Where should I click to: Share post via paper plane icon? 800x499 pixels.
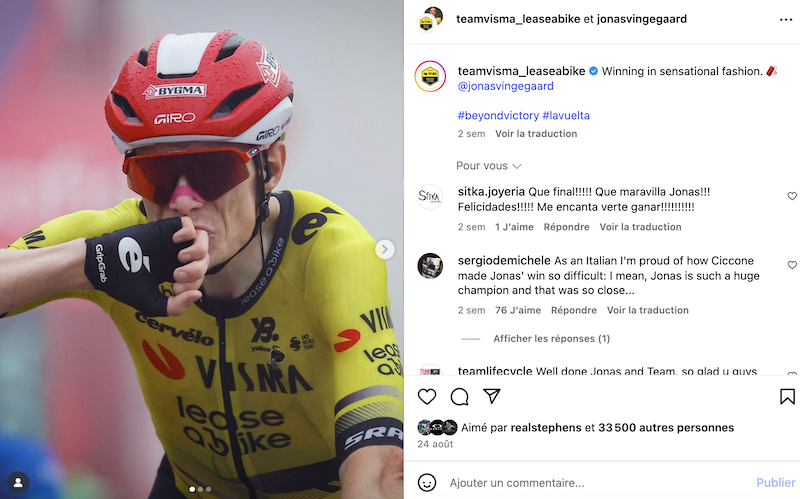click(x=492, y=396)
